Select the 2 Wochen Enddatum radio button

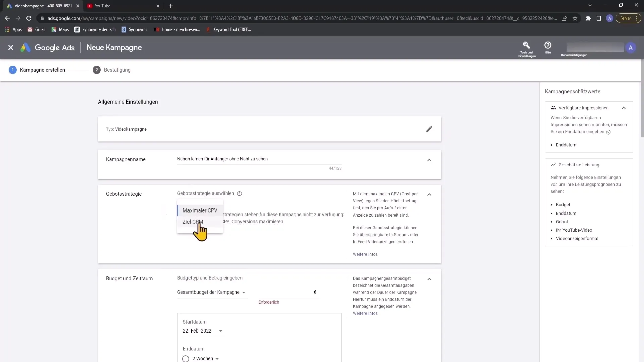pos(186,358)
